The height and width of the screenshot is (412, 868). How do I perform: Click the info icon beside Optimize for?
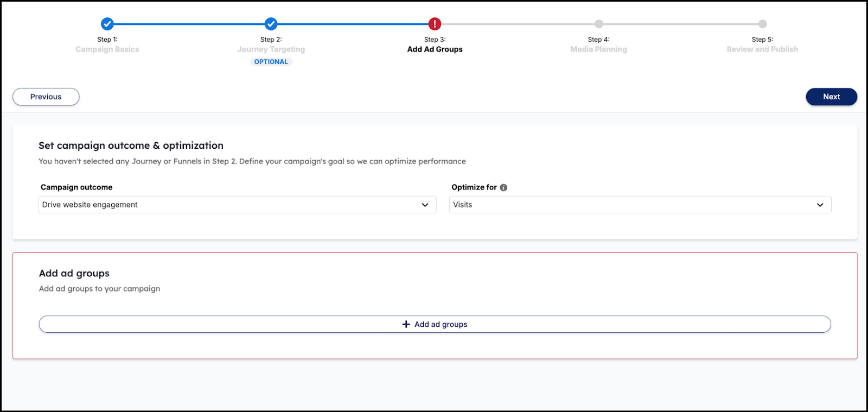point(503,187)
